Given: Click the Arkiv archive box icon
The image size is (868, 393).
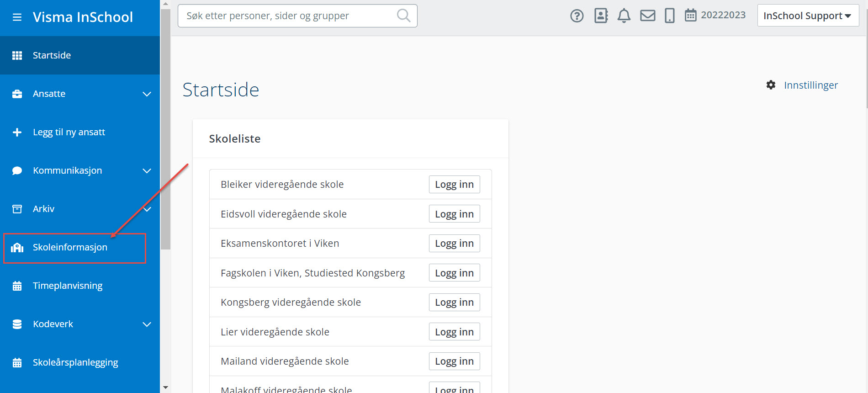Looking at the screenshot, I should click(17, 209).
